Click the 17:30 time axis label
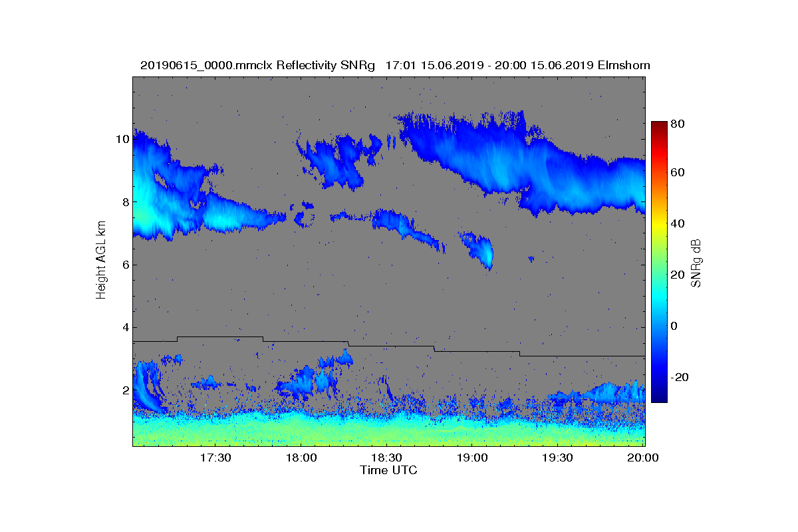The image size is (798, 532). (215, 458)
